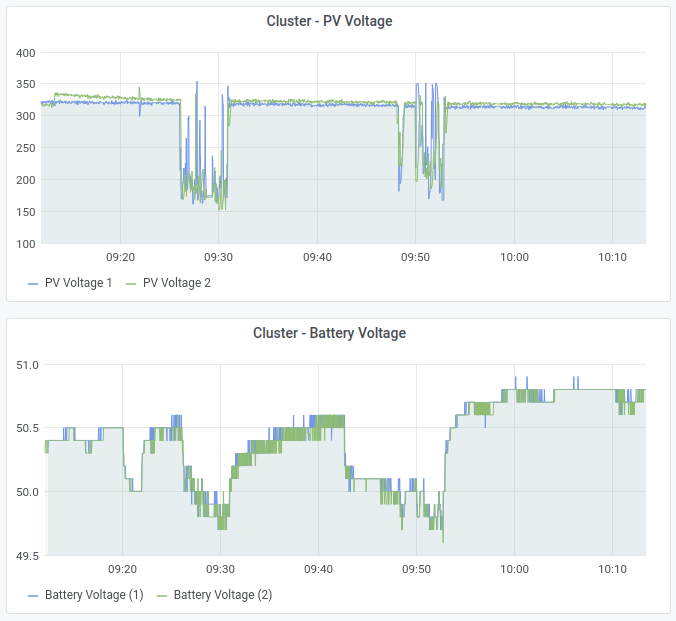676x621 pixels.
Task: Click the 250 y-axis label on PV Voltage chart
Action: click(x=26, y=148)
